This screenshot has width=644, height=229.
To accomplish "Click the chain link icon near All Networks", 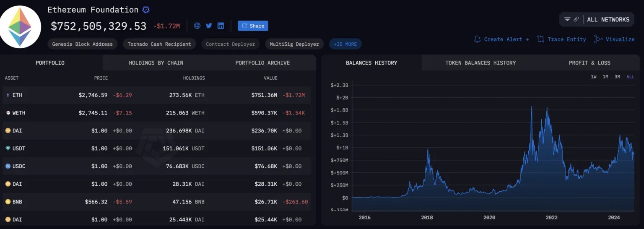I will [576, 19].
